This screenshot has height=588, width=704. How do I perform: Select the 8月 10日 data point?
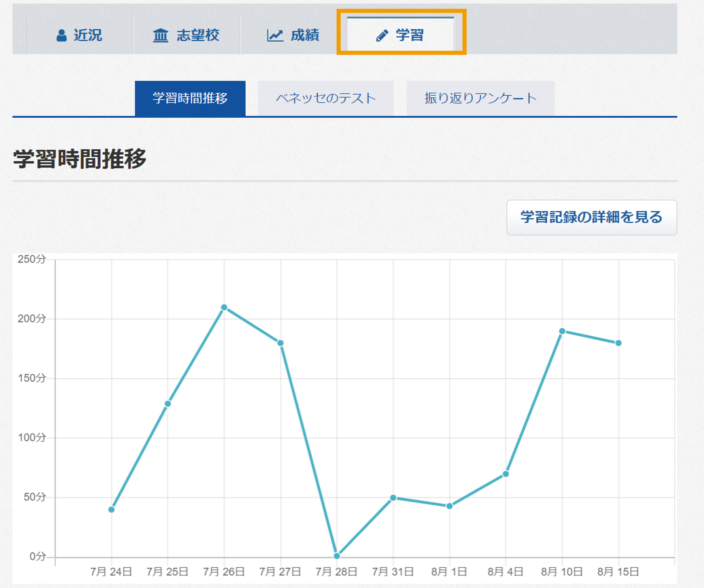point(562,331)
